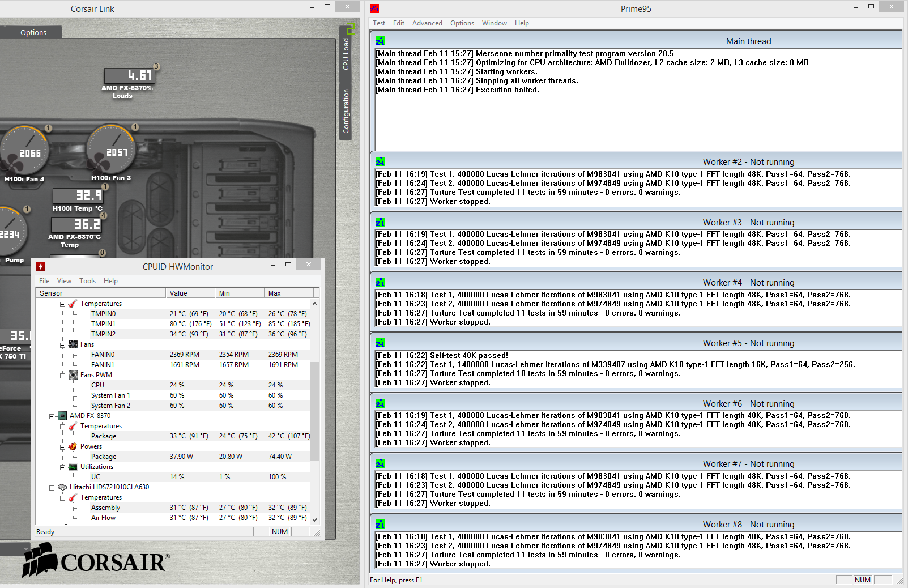908x588 pixels.
Task: Click the AMD FX-8370 chip icon in HWMonitor
Action: [x=62, y=416]
